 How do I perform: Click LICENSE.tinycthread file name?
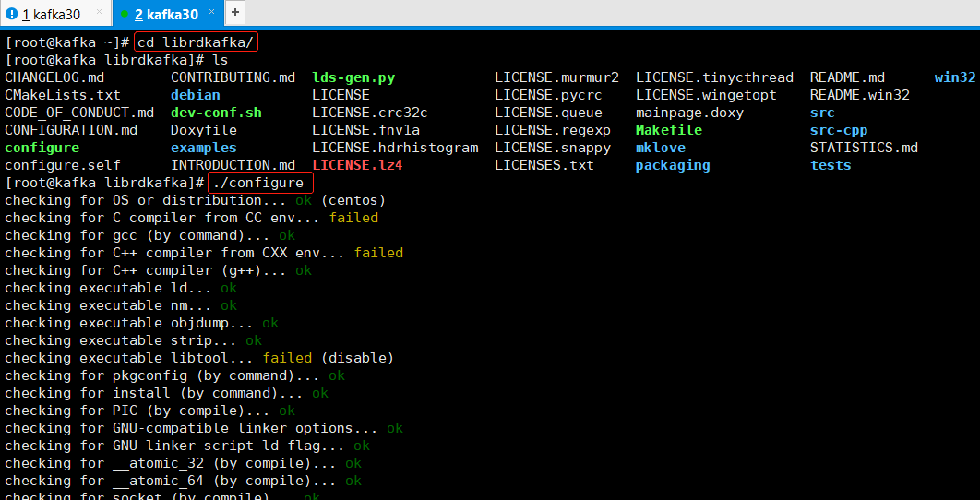point(715,77)
